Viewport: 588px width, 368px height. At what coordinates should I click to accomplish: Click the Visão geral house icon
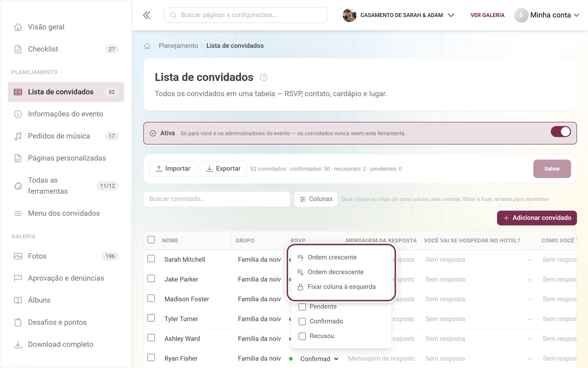point(18,27)
